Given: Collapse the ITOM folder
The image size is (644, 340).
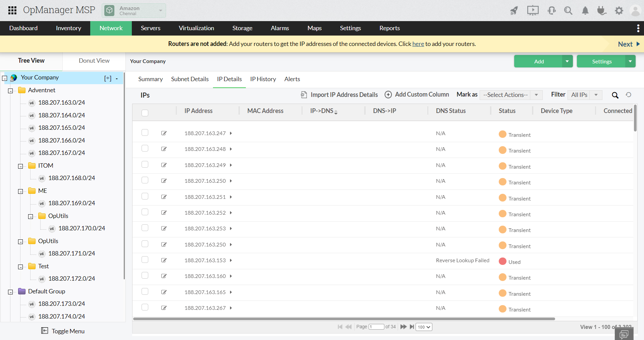Looking at the screenshot, I should (20, 166).
